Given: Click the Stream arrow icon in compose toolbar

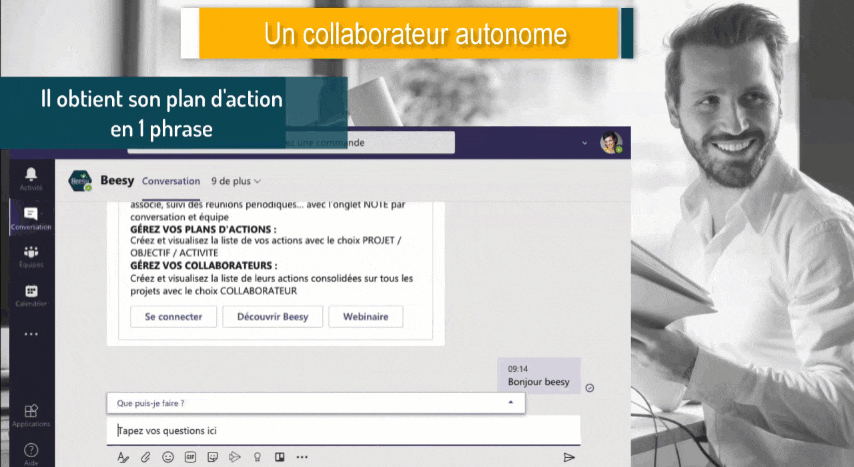Looking at the screenshot, I should [235, 457].
